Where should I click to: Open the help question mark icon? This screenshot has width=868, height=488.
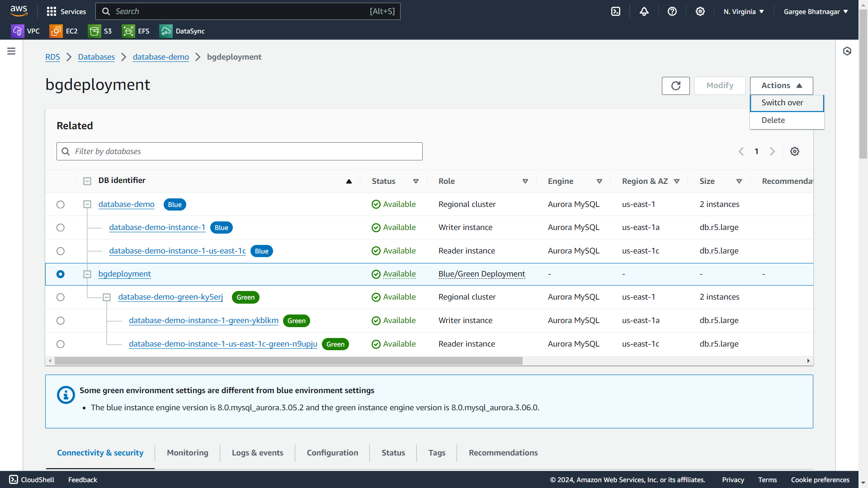coord(672,11)
